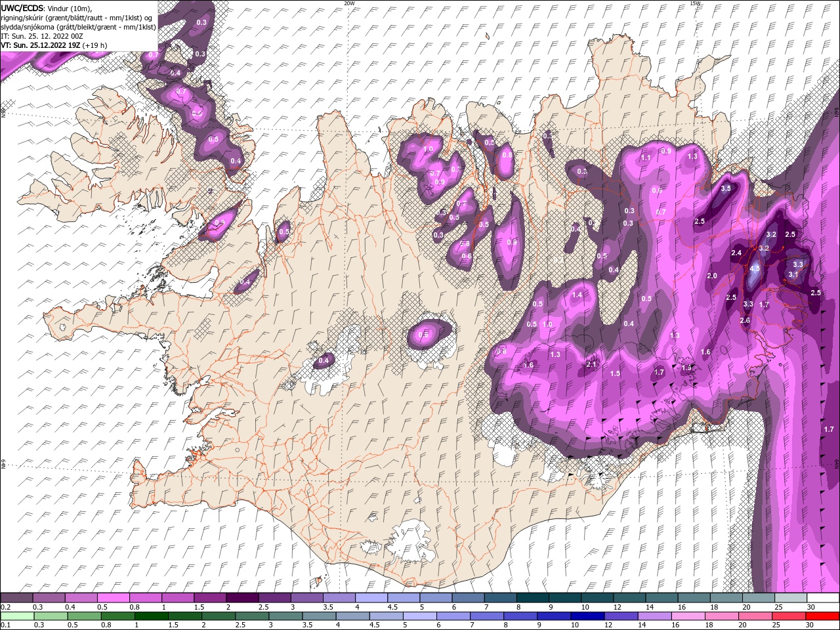The width and height of the screenshot is (840, 630).
Task: Click the 'IT: Sun. 25. 12. 2022 00Z' line
Action: point(42,36)
